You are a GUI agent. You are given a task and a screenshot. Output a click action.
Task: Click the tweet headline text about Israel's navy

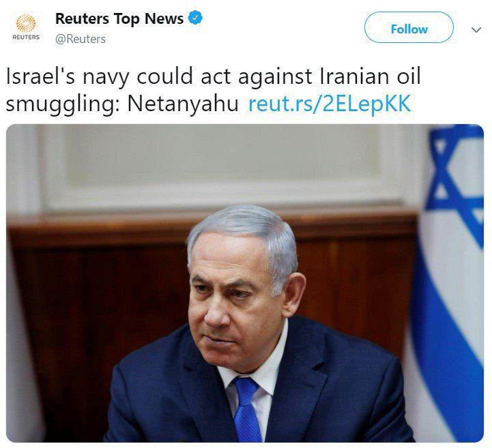click(x=214, y=89)
